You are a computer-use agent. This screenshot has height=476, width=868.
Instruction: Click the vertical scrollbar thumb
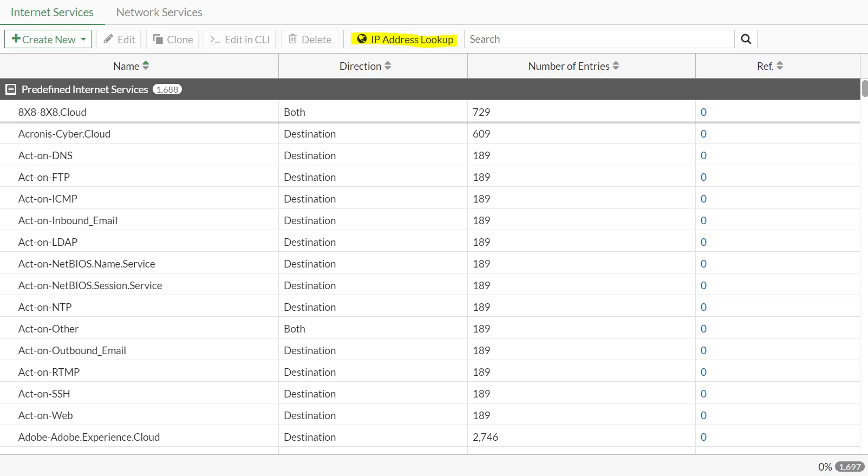pos(865,88)
